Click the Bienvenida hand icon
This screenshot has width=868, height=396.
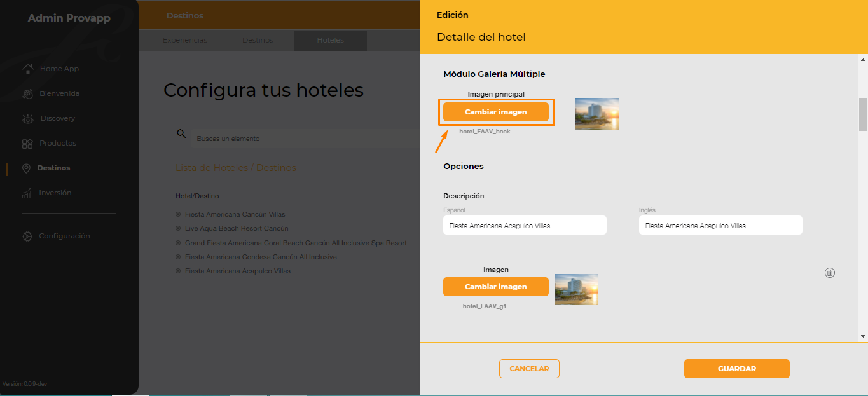pos(27,93)
